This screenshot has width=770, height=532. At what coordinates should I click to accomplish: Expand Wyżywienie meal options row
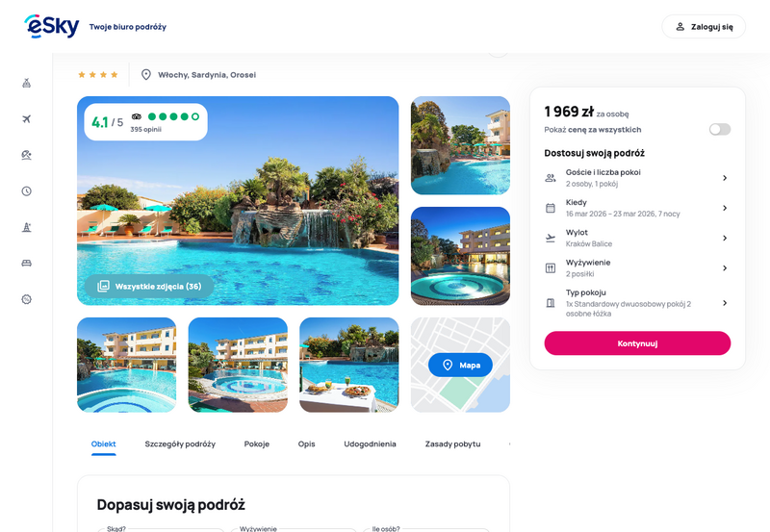click(x=637, y=268)
